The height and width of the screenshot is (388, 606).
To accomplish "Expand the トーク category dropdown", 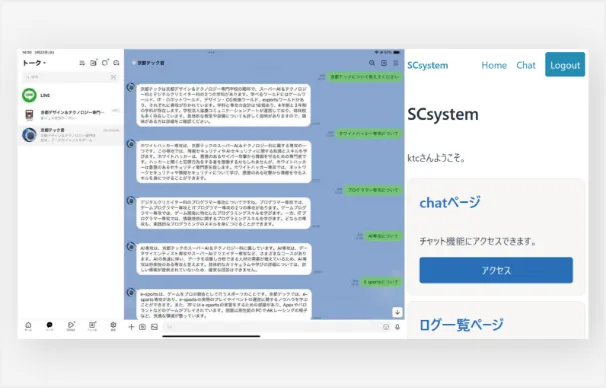I will tap(34, 63).
